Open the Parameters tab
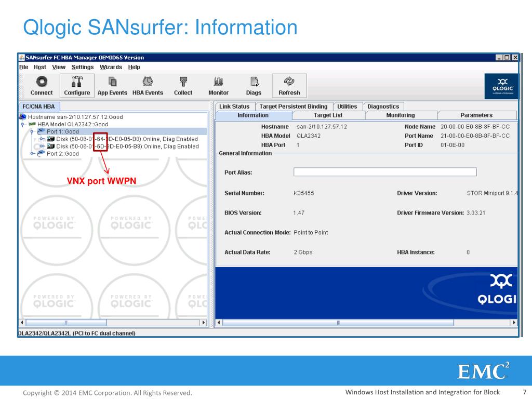The height and width of the screenshot is (399, 532). pyautogui.click(x=477, y=115)
